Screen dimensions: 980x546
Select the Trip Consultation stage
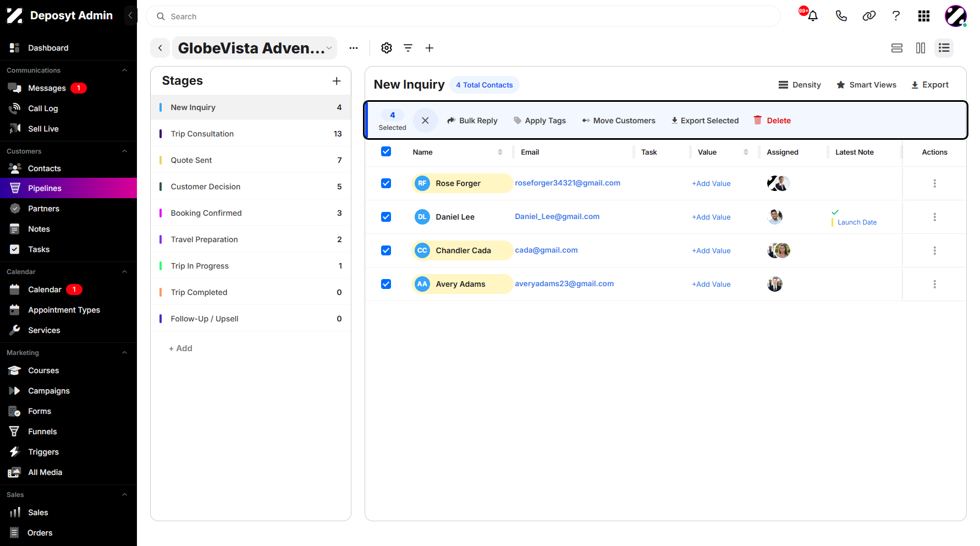(x=251, y=134)
